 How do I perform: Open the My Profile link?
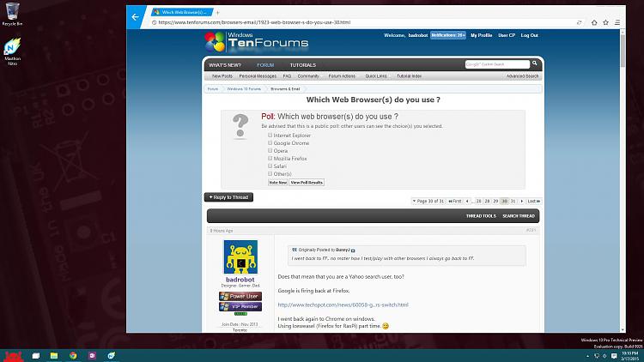coord(482,35)
